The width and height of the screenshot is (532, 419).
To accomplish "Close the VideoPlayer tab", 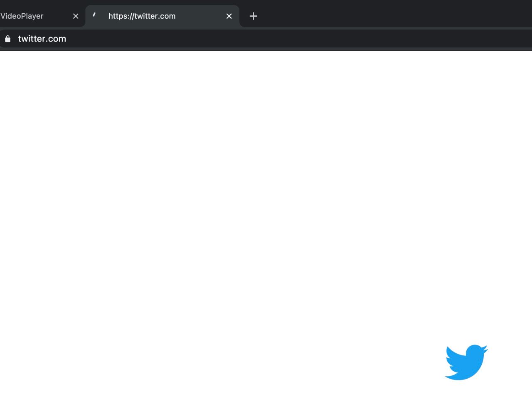I will 76,16.
